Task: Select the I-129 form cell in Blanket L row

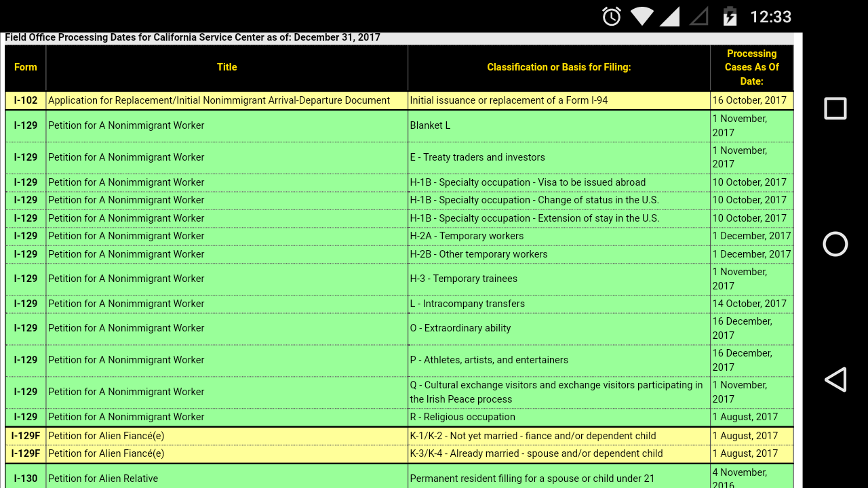Action: [26, 126]
